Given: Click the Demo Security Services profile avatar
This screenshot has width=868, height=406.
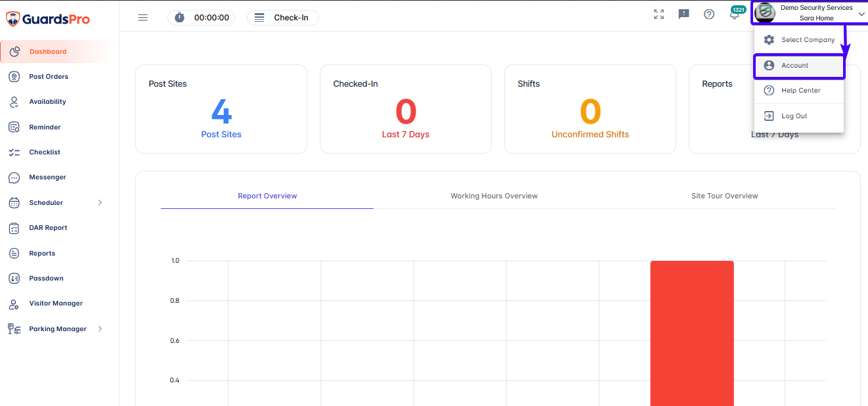Looking at the screenshot, I should click(x=765, y=12).
